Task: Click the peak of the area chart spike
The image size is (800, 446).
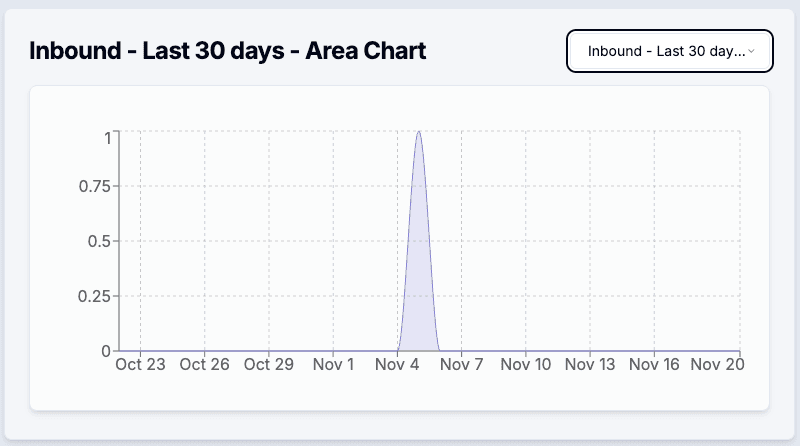Action: (418, 132)
